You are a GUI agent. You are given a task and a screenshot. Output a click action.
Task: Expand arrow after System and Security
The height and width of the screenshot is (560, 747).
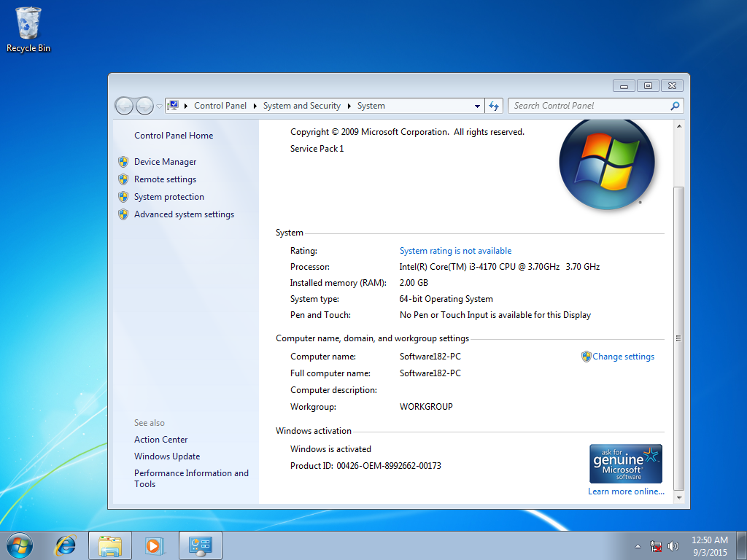click(x=349, y=106)
